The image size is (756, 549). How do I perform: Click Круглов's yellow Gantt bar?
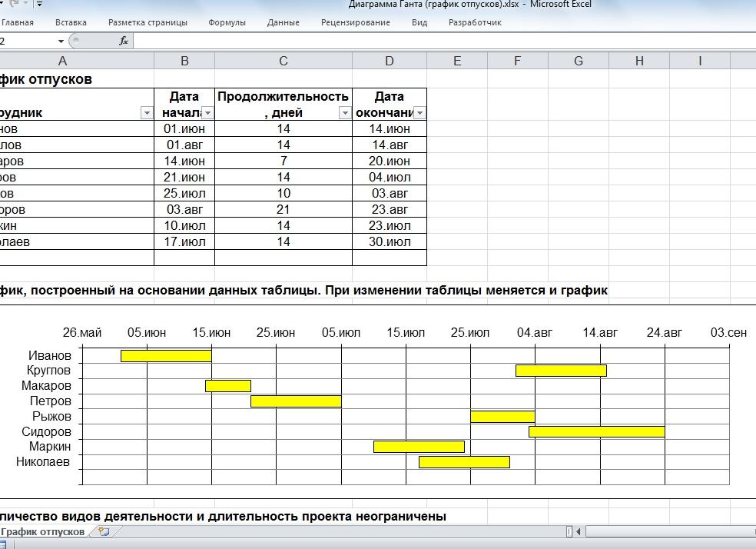click(x=561, y=371)
